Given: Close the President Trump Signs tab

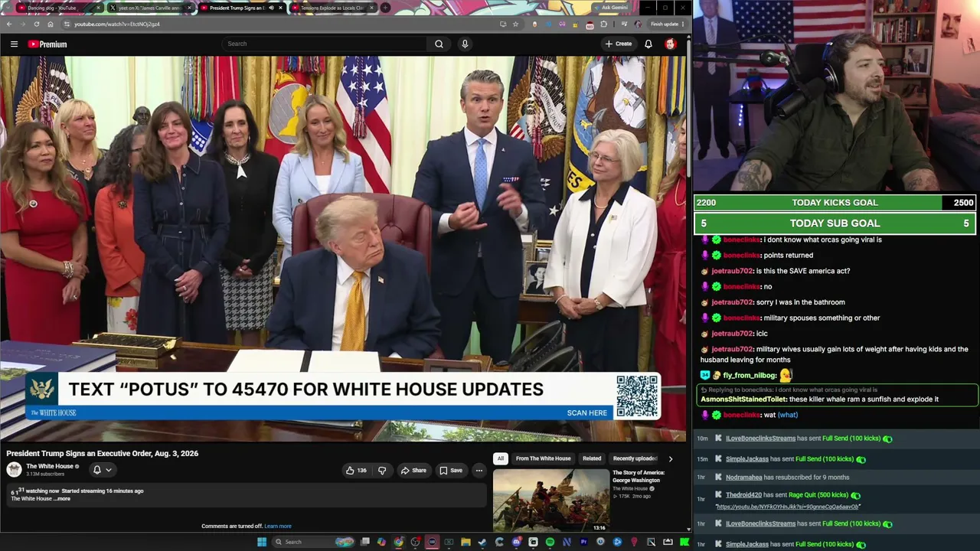Looking at the screenshot, I should pos(280,8).
